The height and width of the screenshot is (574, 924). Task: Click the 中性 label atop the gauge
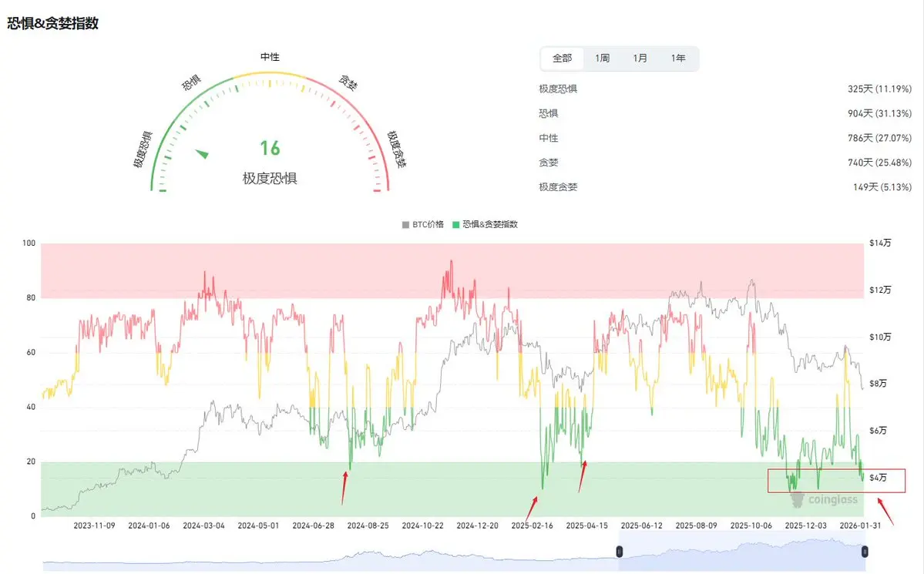pos(270,57)
